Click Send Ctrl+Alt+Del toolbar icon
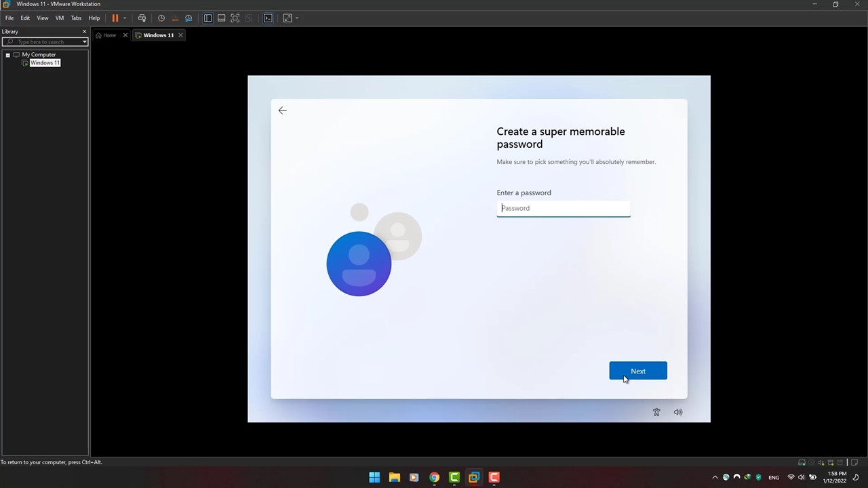 [142, 18]
